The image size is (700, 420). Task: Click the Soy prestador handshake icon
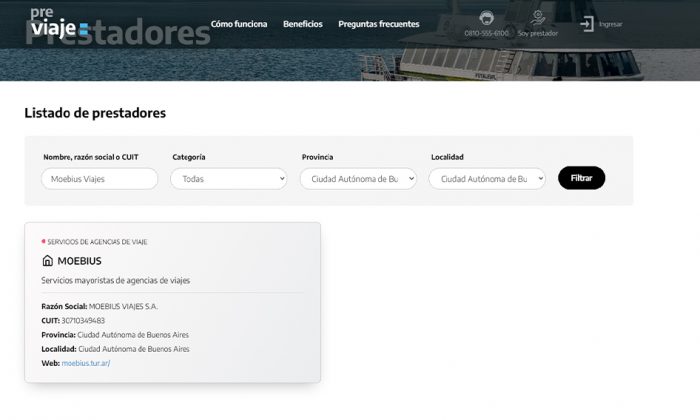(x=538, y=18)
